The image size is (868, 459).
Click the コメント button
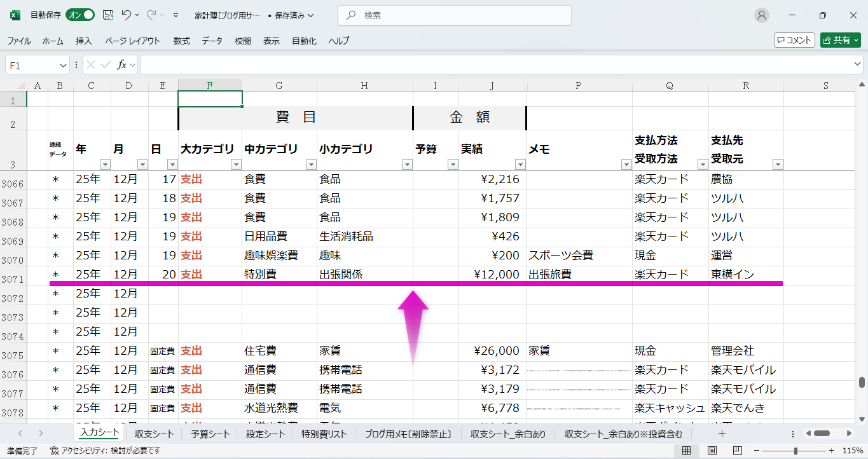click(794, 40)
